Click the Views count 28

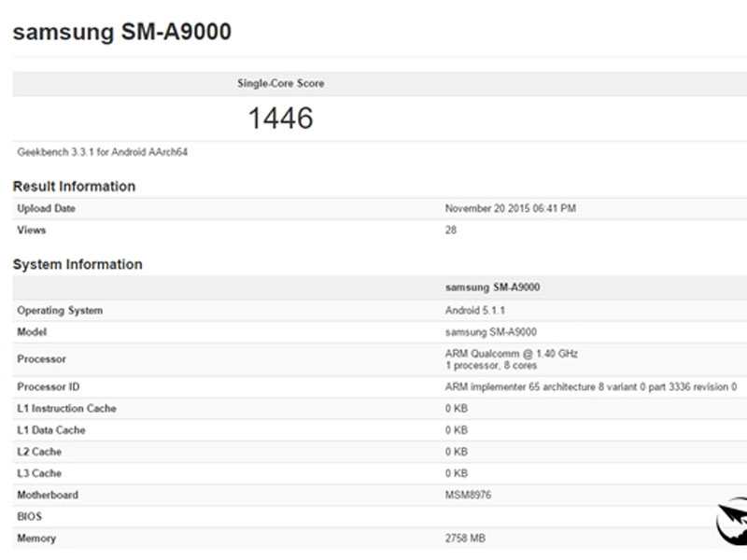tap(451, 230)
